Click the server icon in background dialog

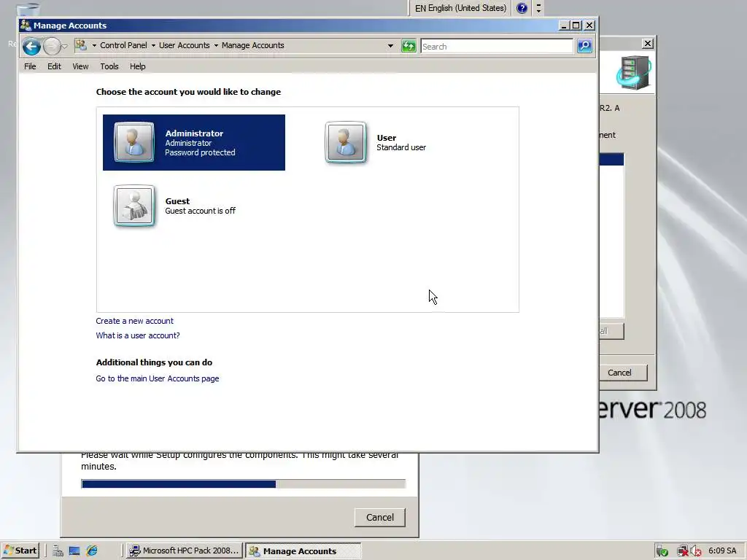click(x=634, y=72)
